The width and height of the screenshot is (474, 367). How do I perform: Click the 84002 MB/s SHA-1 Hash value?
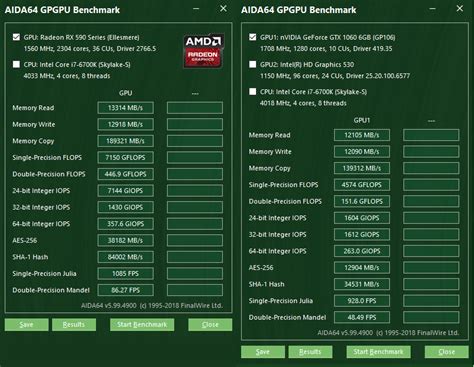point(125,257)
